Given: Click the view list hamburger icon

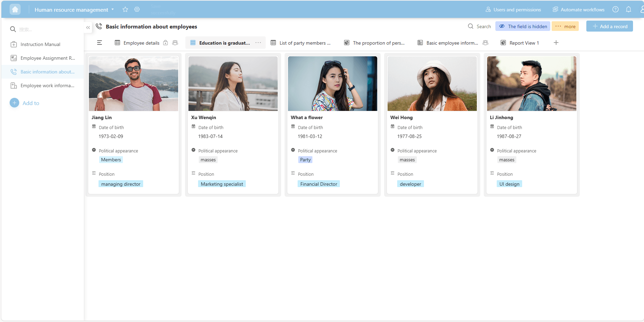Looking at the screenshot, I should tap(100, 43).
